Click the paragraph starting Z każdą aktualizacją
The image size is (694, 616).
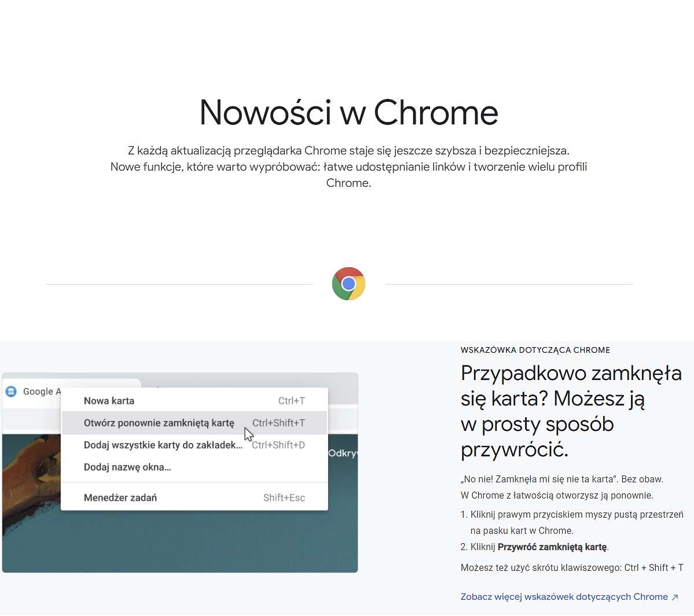(348, 167)
